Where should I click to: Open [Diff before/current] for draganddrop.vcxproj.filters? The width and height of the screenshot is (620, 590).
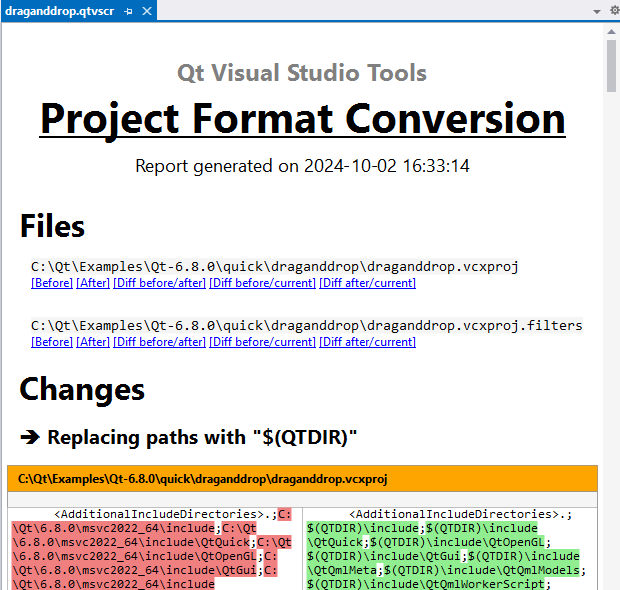263,342
